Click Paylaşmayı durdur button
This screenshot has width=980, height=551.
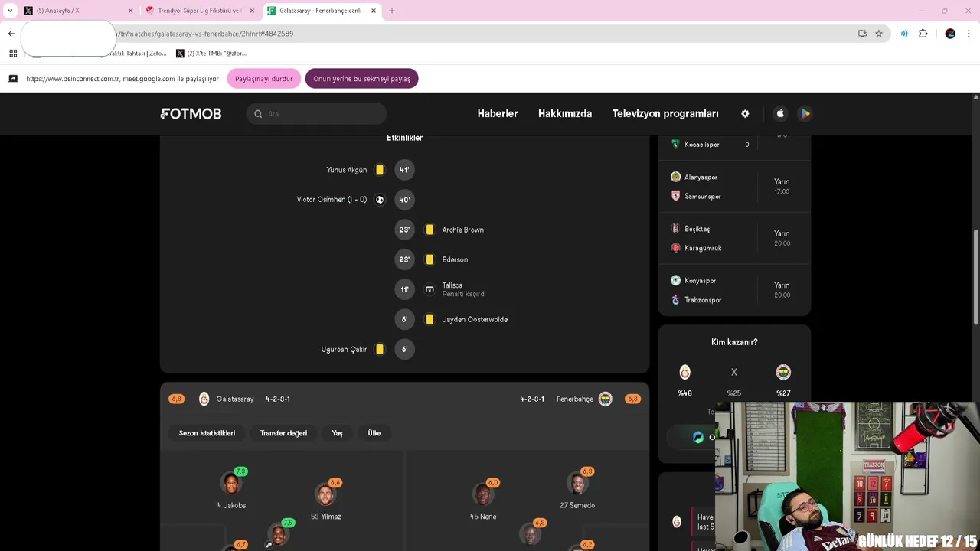[x=264, y=78]
